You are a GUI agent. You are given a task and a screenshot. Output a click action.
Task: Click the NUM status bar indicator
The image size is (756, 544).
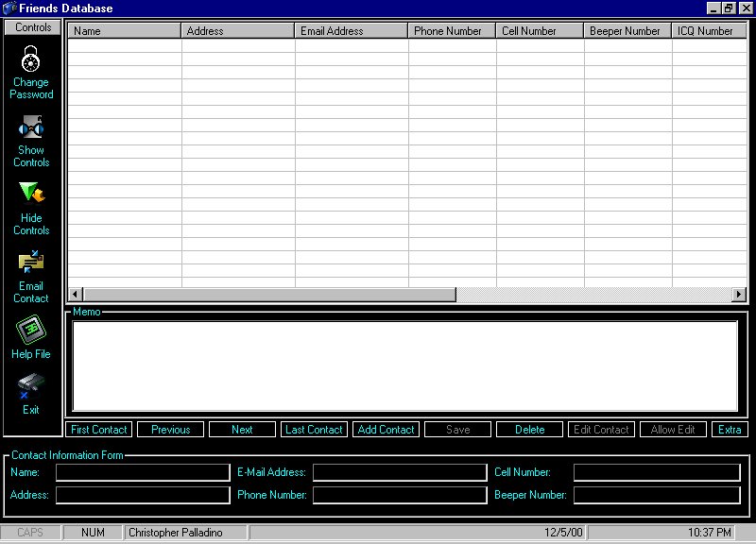tap(93, 533)
